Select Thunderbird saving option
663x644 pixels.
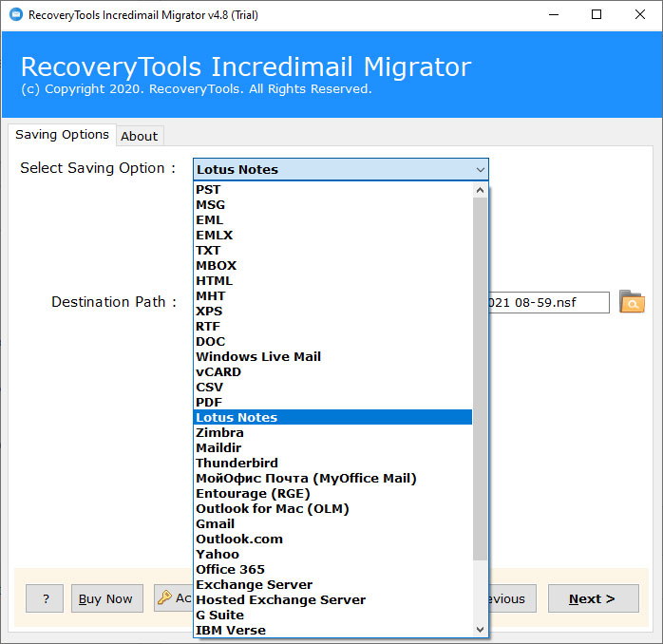pyautogui.click(x=332, y=463)
